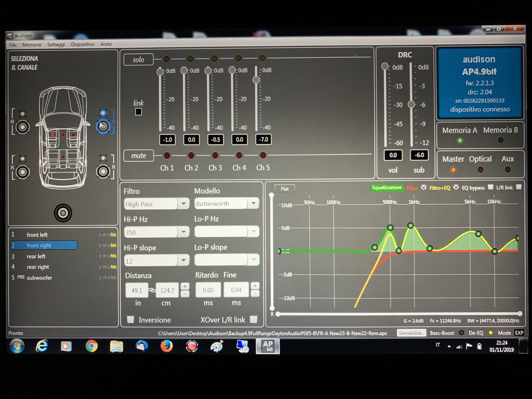Open the Paint palette app in taskbar
This screenshot has height=399, width=532.
point(217,346)
